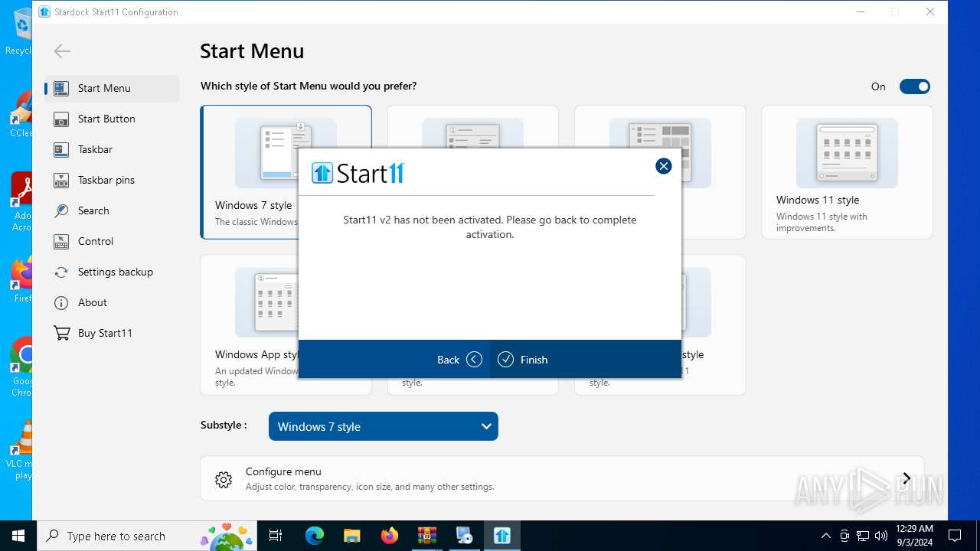The height and width of the screenshot is (551, 980).
Task: Click the Taskbar pins sidebar icon
Action: click(x=61, y=180)
